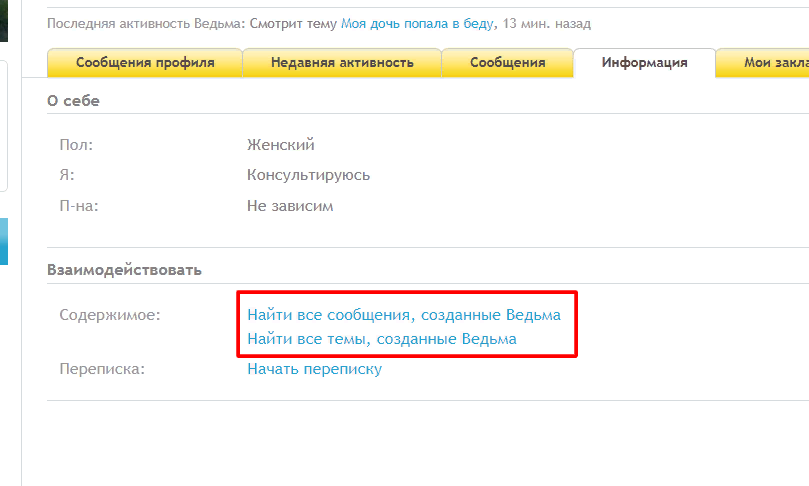Image resolution: width=809 pixels, height=486 pixels.
Task: Open the thread Моя дочь попала в беду
Action: (416, 22)
